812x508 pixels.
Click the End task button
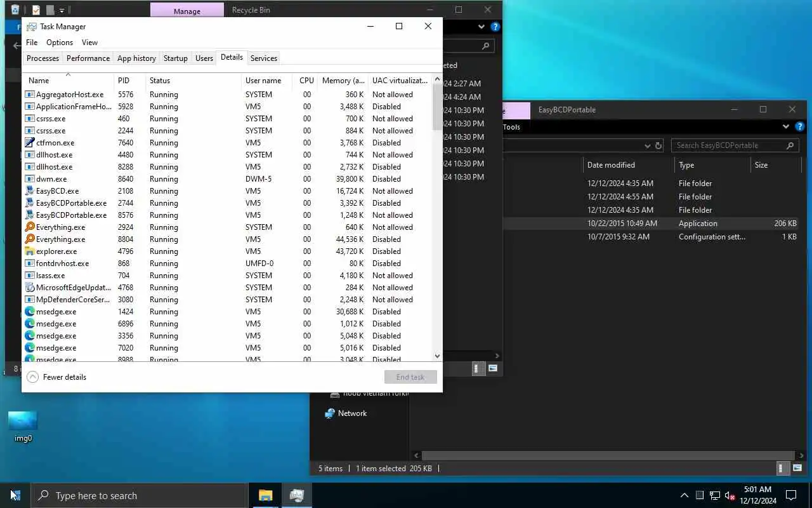pyautogui.click(x=410, y=377)
